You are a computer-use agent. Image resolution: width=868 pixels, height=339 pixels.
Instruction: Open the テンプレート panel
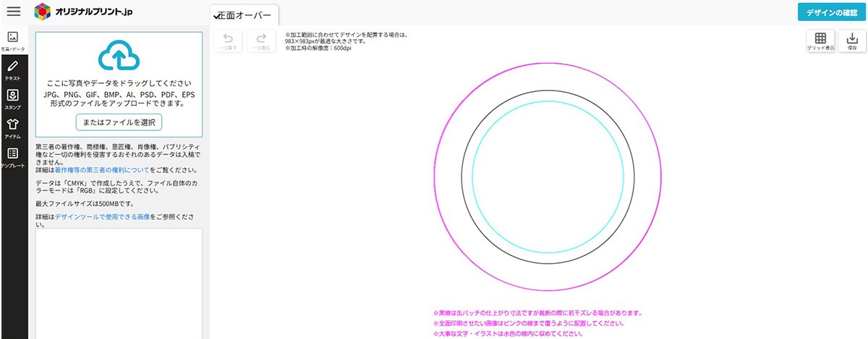coord(13,158)
